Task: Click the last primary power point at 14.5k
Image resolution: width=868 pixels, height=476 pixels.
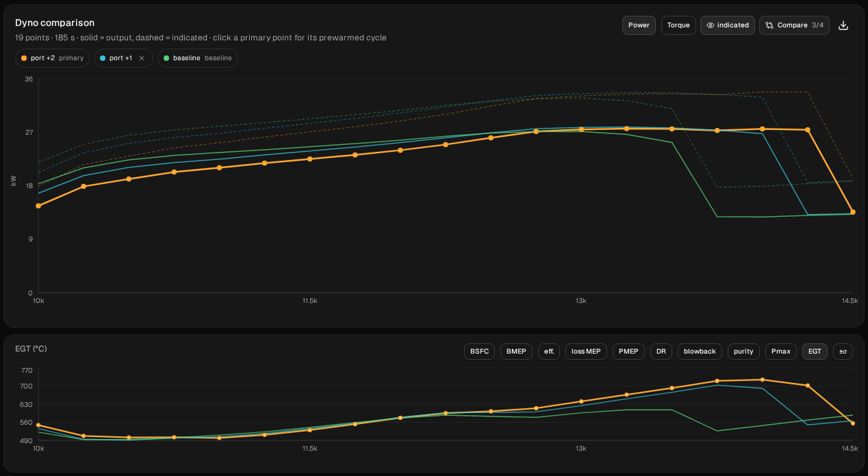Action: [x=852, y=212]
